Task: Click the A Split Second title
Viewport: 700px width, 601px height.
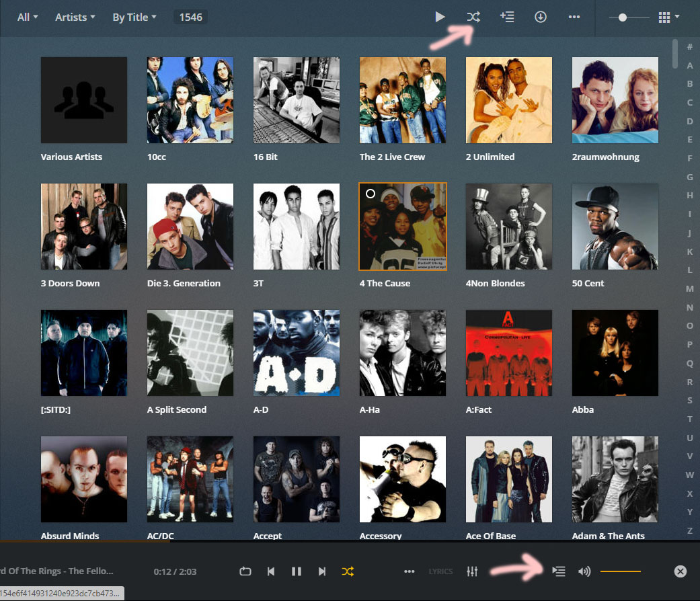Action: [x=177, y=409]
